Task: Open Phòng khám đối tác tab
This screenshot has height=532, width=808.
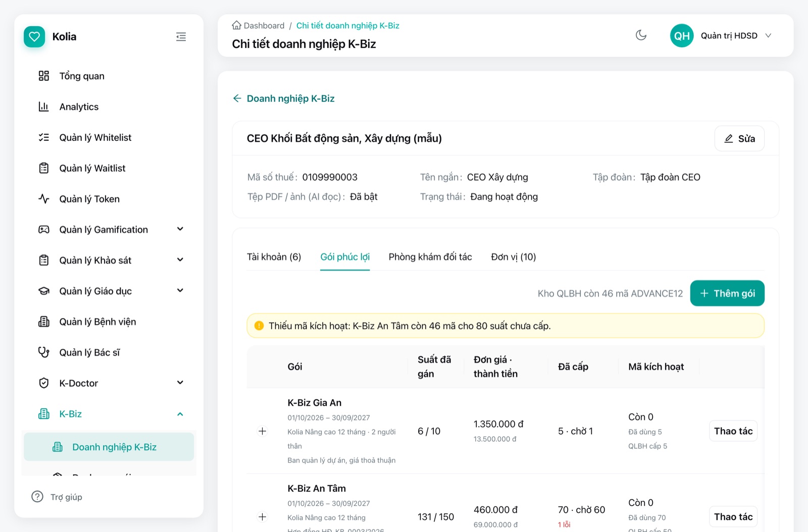Action: [x=430, y=257]
